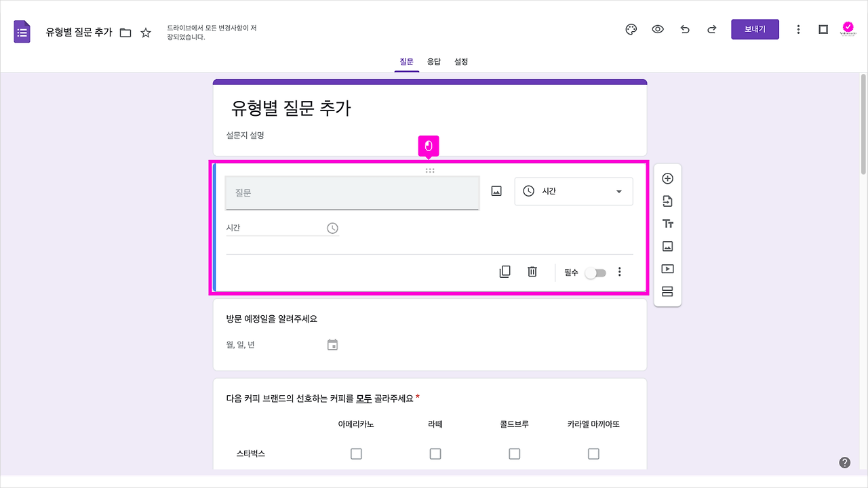Viewport: 868px width, 488px height.
Task: Switch to the 설정 tab
Action: 461,61
